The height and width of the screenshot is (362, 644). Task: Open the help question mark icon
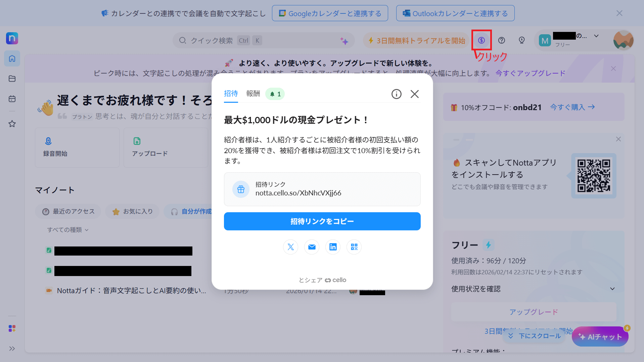coord(501,40)
